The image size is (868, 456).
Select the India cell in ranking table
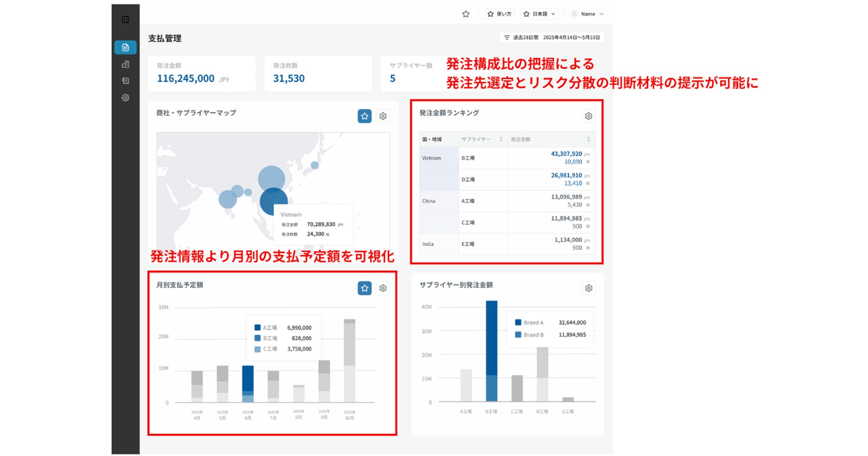439,244
